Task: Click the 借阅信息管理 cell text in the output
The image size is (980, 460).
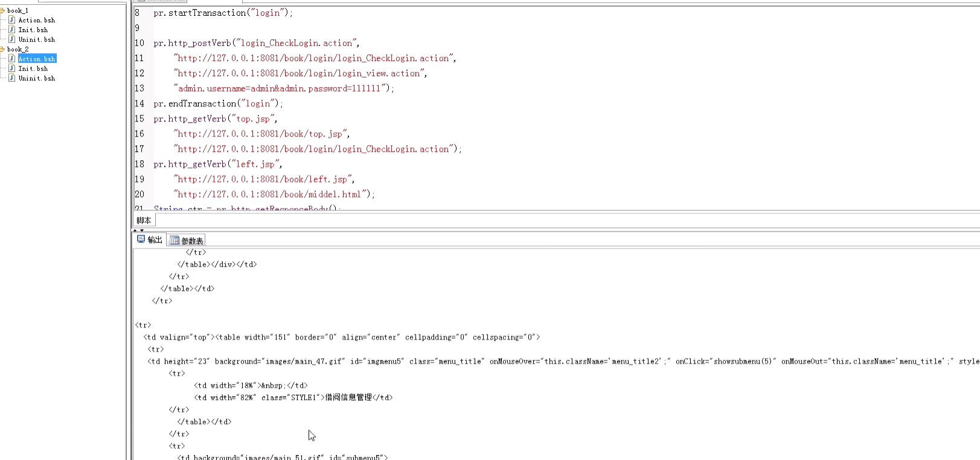Action: [348, 398]
